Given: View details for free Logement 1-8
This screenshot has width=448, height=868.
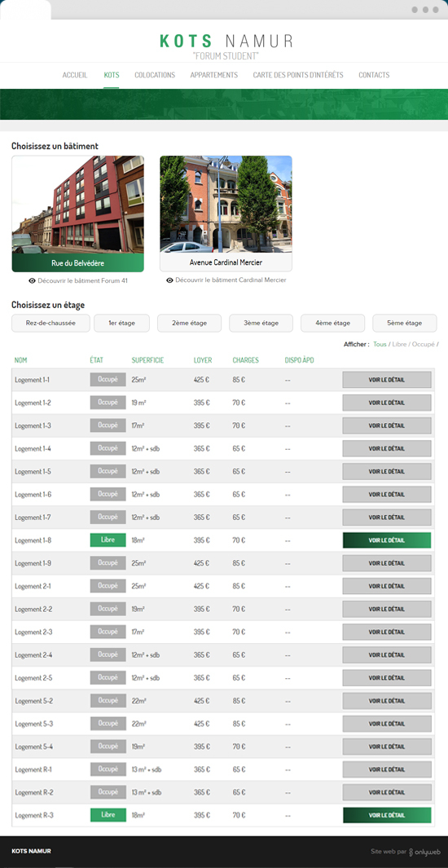Looking at the screenshot, I should click(x=387, y=540).
